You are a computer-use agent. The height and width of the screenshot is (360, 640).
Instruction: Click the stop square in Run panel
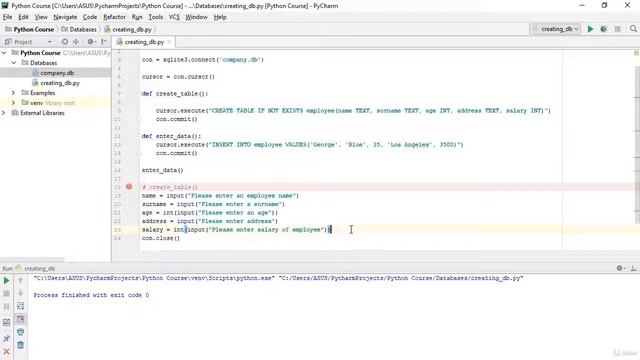(7, 293)
